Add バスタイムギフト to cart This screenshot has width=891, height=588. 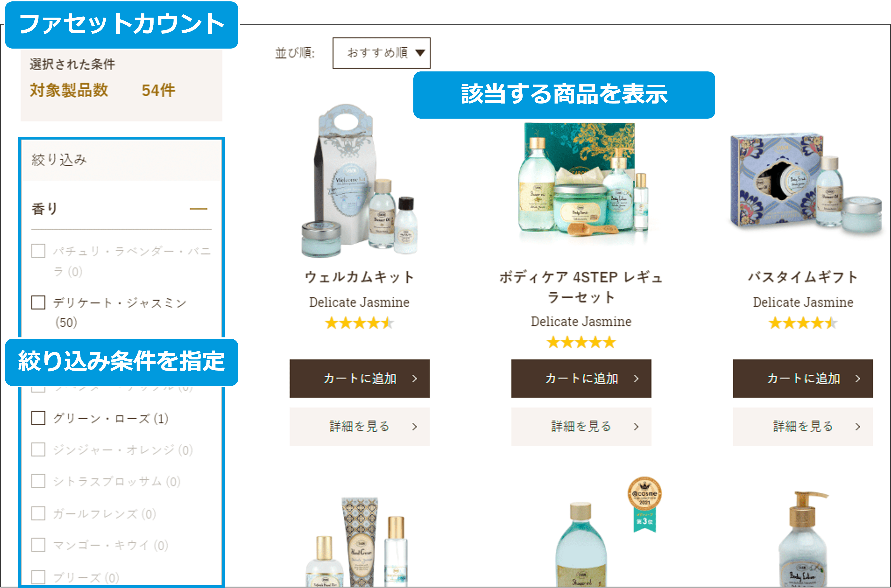[803, 378]
